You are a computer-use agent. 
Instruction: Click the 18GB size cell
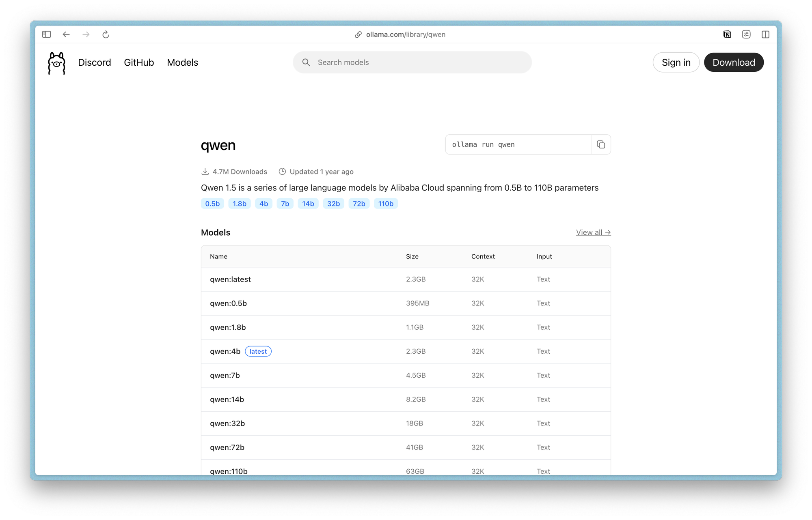[x=415, y=423]
